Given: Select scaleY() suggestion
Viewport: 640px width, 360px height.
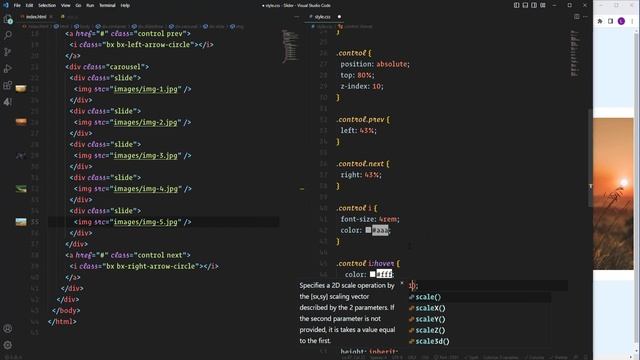Looking at the screenshot, I should coord(480,319).
